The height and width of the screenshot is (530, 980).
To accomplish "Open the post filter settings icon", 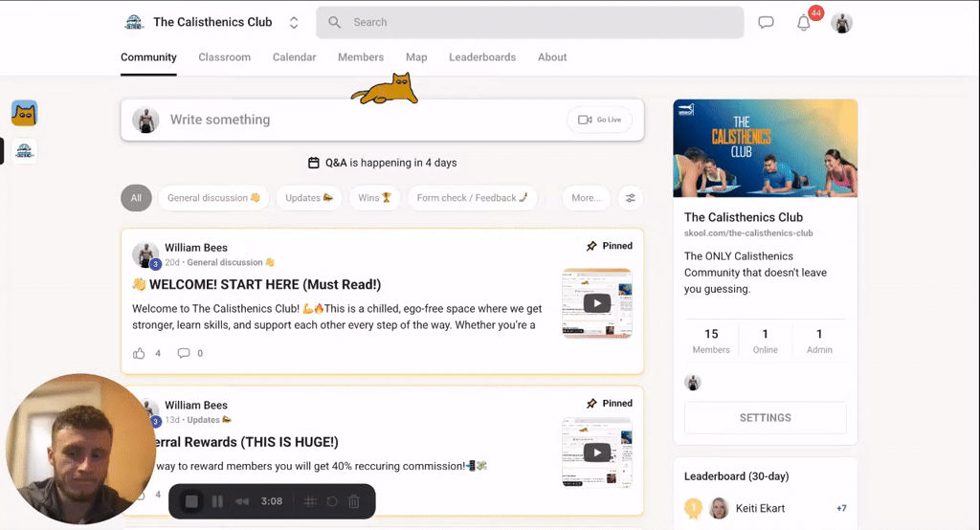I will pyautogui.click(x=631, y=198).
